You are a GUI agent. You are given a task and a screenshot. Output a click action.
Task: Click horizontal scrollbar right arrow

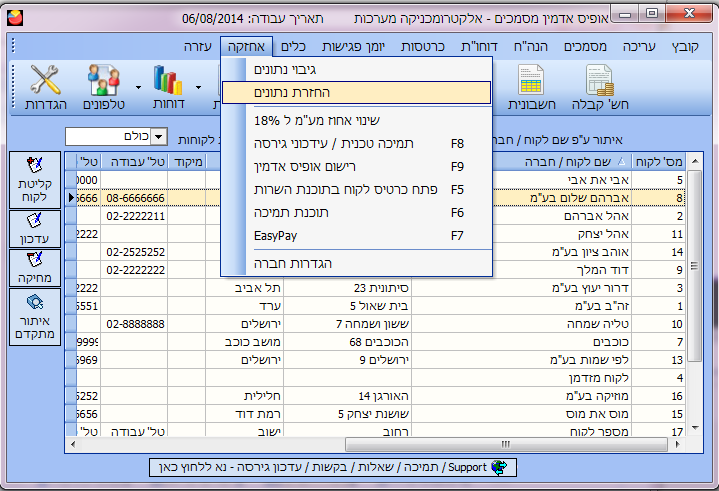point(678,444)
